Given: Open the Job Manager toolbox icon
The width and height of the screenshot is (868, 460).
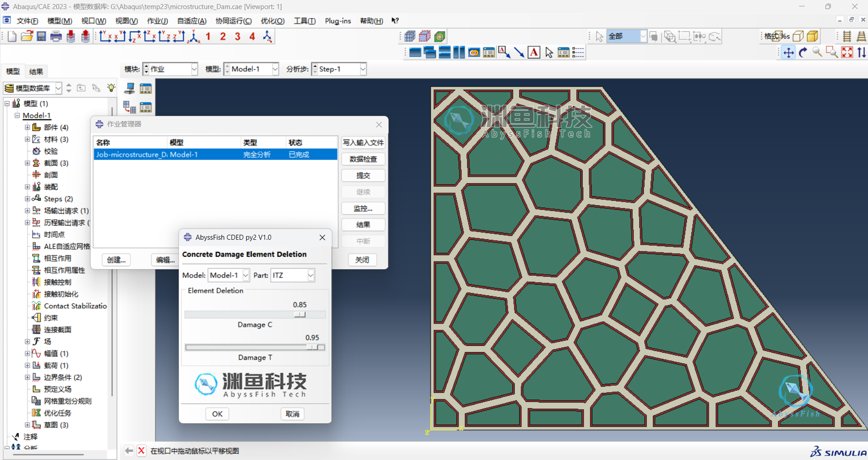Looking at the screenshot, I should click(146, 88).
